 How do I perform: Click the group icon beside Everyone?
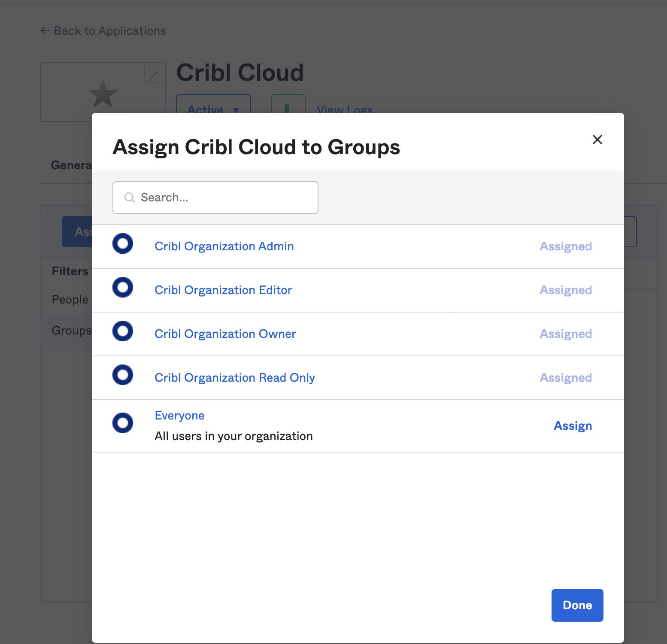(123, 423)
